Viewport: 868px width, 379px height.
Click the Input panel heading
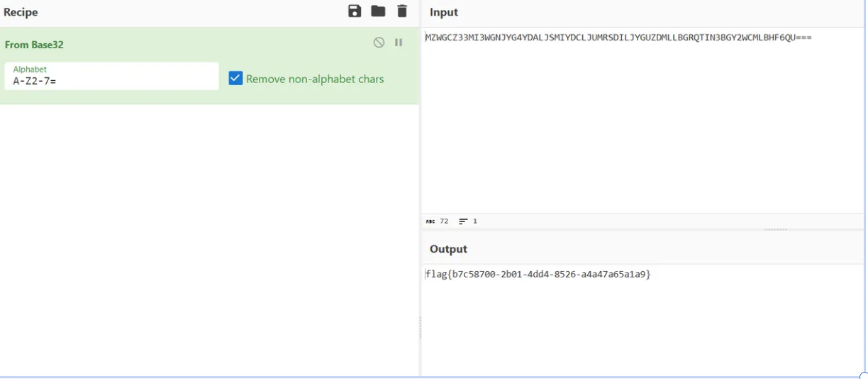point(444,12)
